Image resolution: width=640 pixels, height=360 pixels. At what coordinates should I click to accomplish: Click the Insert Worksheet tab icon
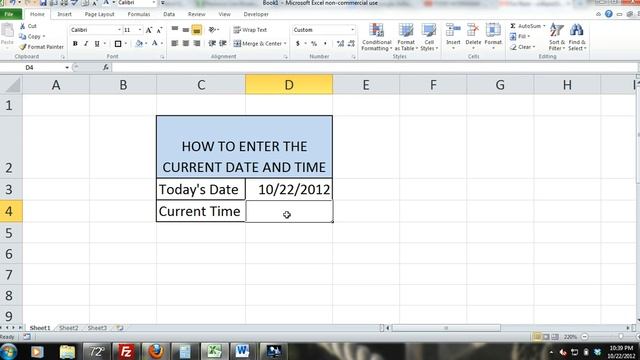click(x=120, y=328)
